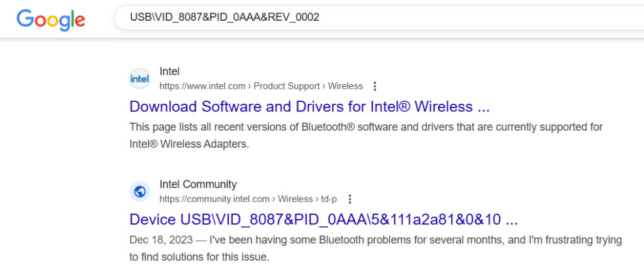Open "Download Software and Drivers for Intel® Wireless" link
The image size is (644, 271).
coord(309,107)
